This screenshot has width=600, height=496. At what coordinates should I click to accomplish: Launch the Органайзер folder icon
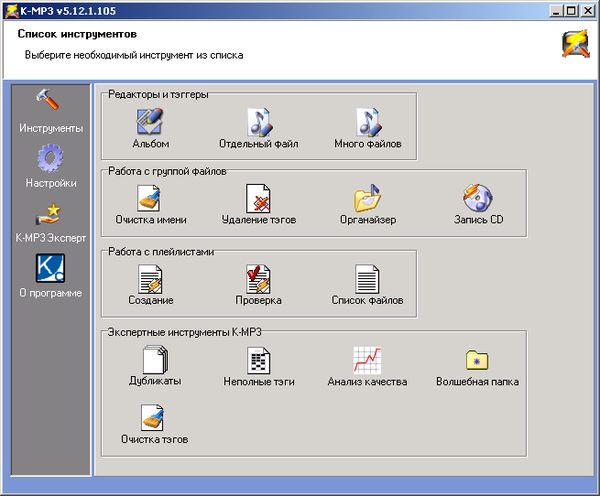(367, 198)
